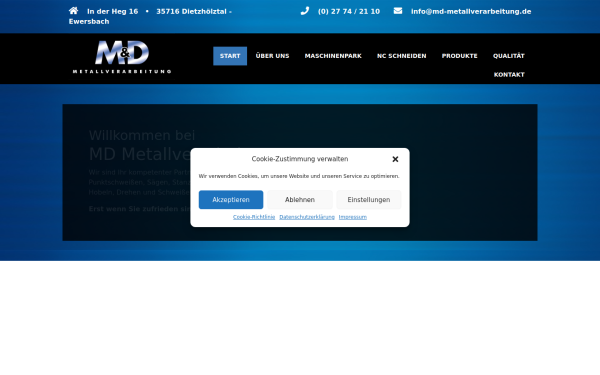Image resolution: width=600 pixels, height=375 pixels.
Task: Open NC SCHNEIDEN page
Action: (x=401, y=56)
